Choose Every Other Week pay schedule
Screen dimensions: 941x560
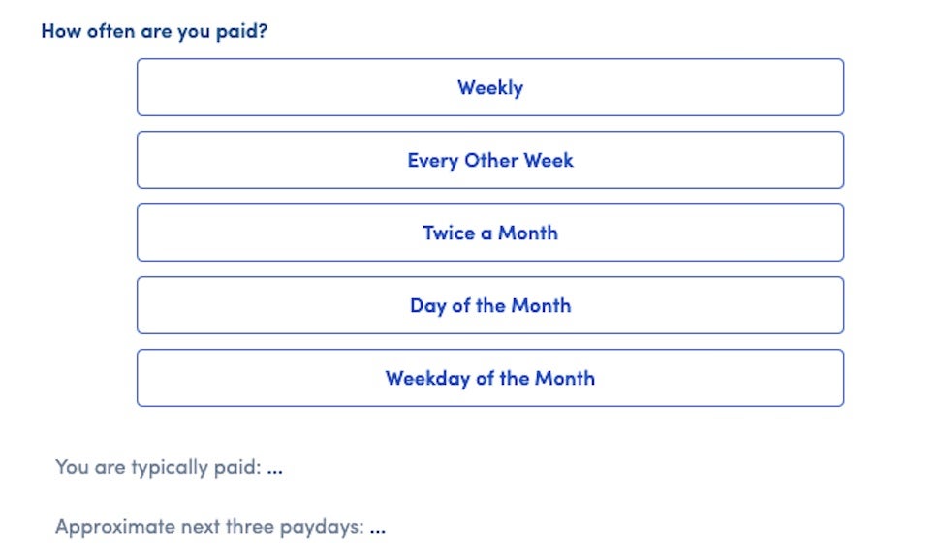tap(489, 160)
